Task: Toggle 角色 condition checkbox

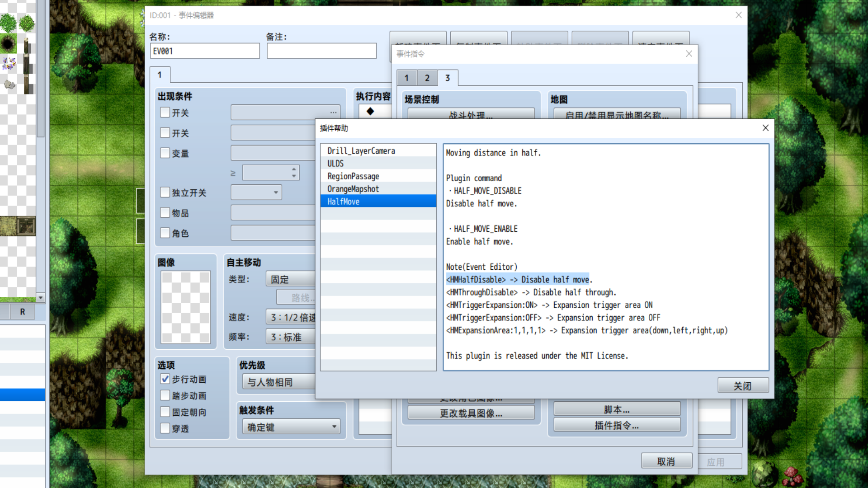Action: [x=165, y=233]
